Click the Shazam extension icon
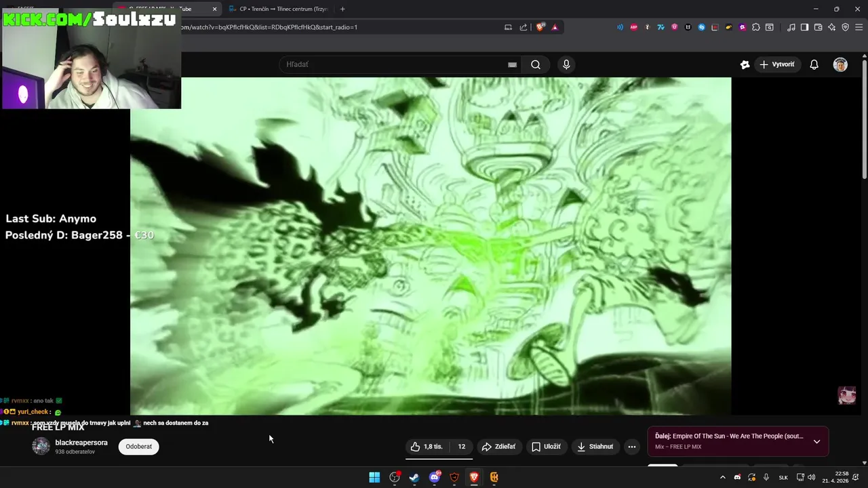The image size is (868, 488). (702, 27)
